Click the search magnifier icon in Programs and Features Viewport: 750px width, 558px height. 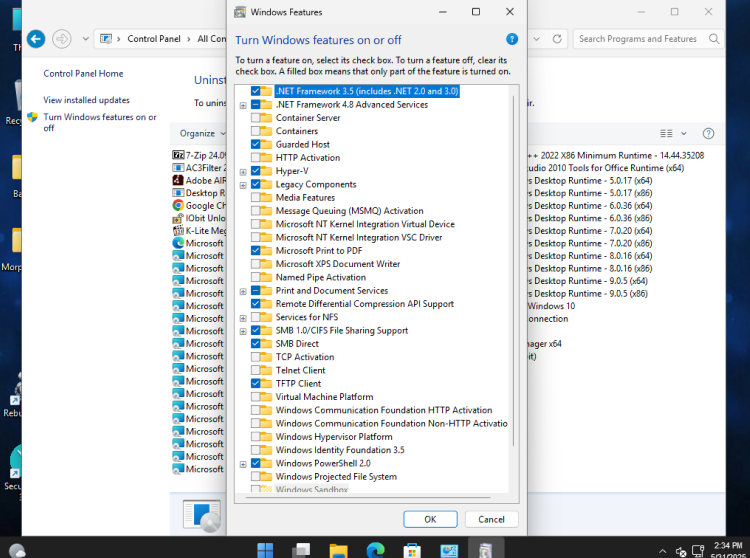(714, 39)
